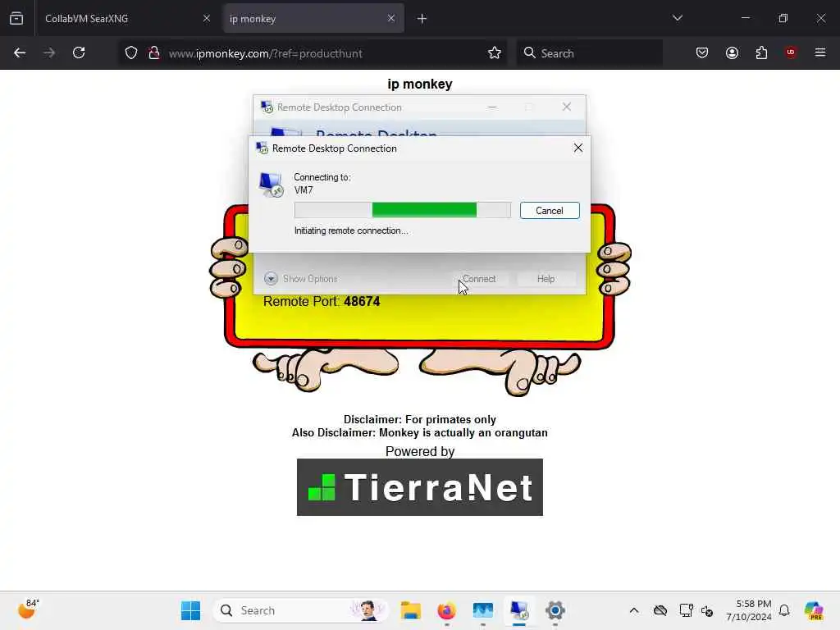Click Connect in Remote Desktop Connection window

click(479, 279)
